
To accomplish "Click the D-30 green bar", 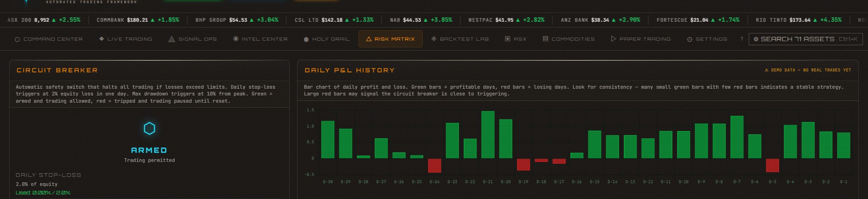I will click(328, 140).
